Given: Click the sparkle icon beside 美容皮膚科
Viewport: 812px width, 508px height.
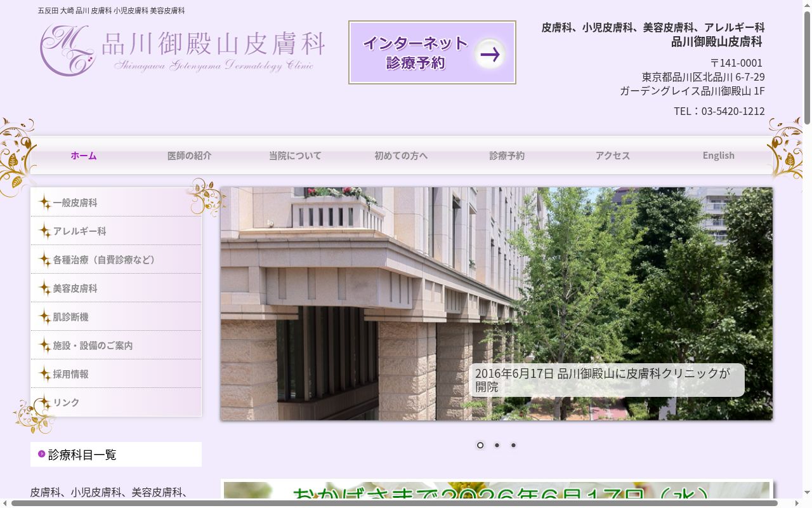Looking at the screenshot, I should point(44,288).
